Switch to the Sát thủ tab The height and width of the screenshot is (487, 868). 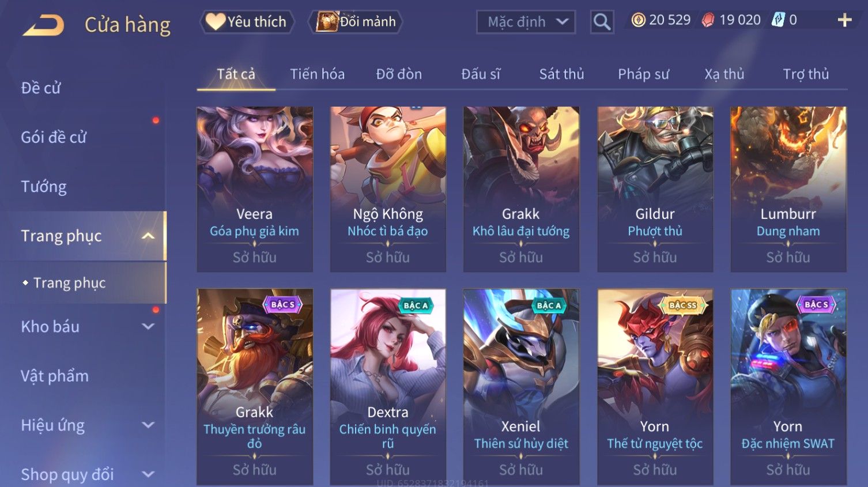coord(561,74)
